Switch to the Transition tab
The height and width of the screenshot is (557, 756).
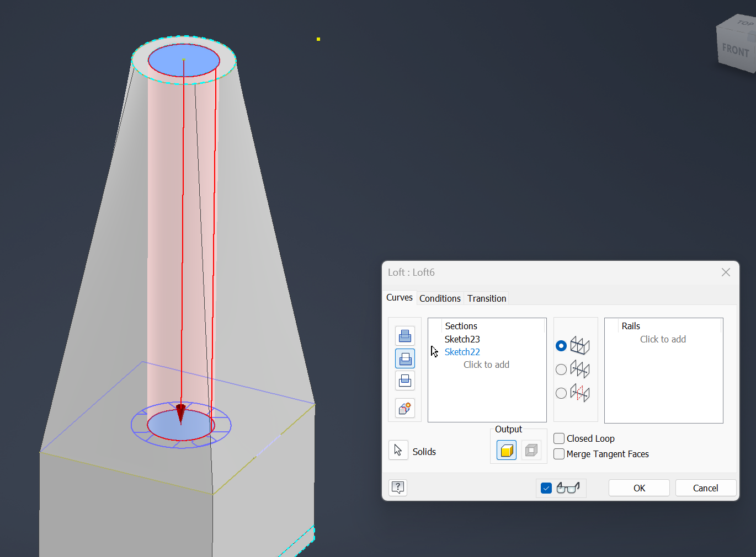(486, 298)
